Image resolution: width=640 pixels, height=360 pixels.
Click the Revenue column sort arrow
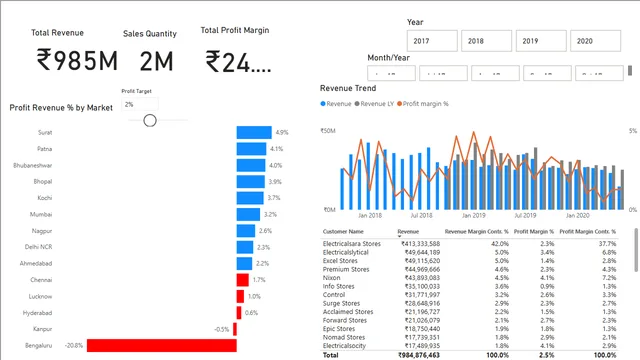[x=399, y=237]
